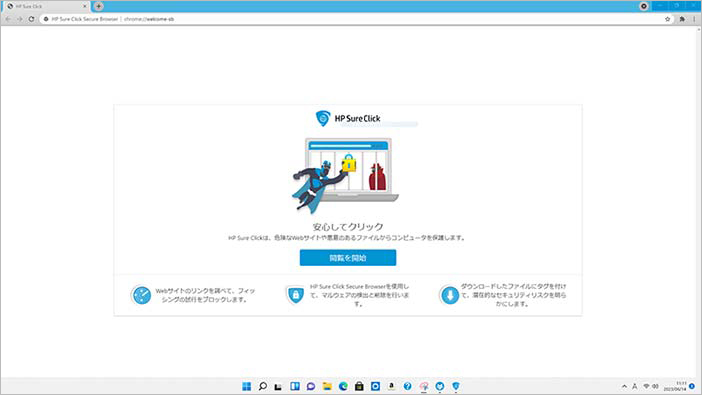This screenshot has height=395, width=702.
Task: Click the blue 閲覧を開始 button
Action: tap(348, 258)
